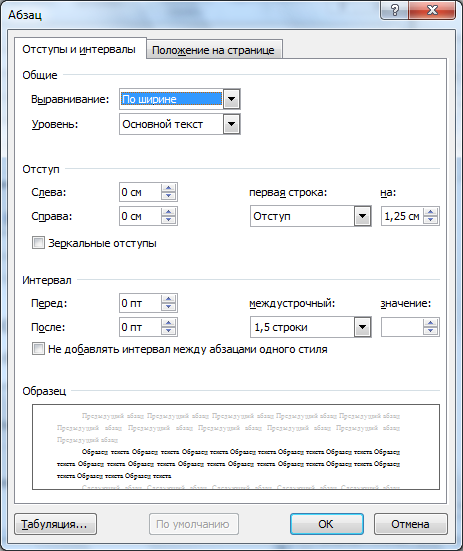Increase first line indent 1,25 см value
Viewport: 463px width, 551px height.
(x=431, y=212)
